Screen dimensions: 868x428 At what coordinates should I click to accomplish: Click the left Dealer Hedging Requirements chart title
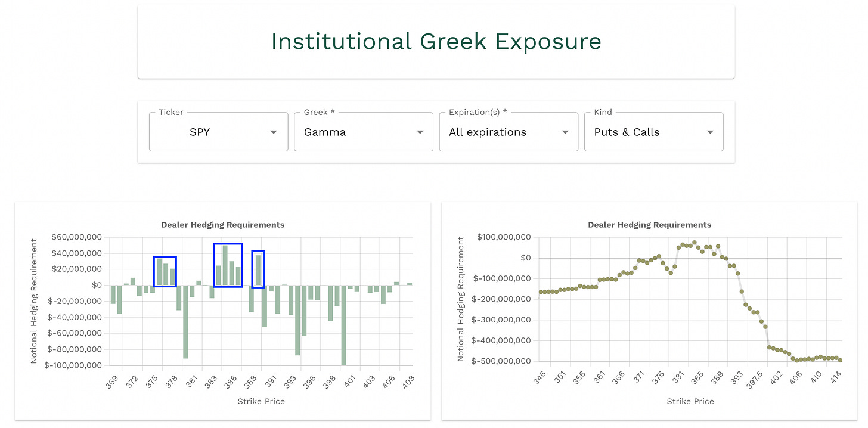tap(223, 225)
